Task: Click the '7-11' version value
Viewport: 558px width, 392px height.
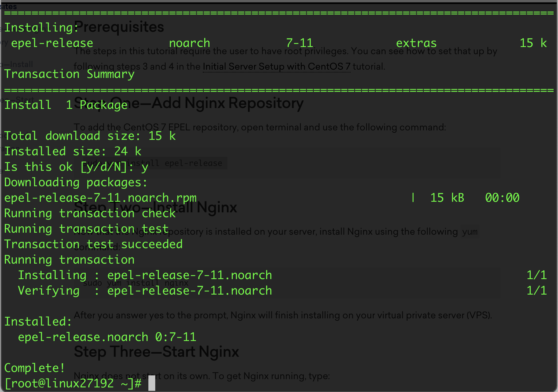Action: coord(300,43)
